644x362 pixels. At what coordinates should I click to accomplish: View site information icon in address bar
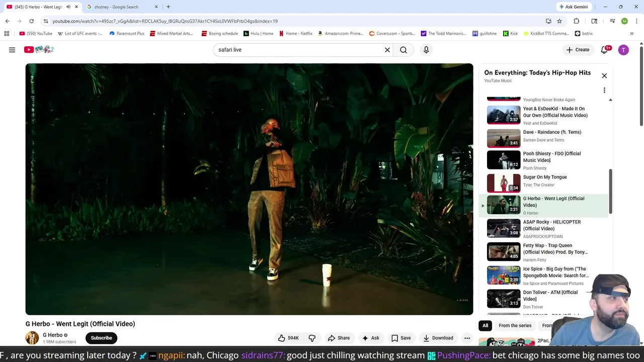click(46, 21)
